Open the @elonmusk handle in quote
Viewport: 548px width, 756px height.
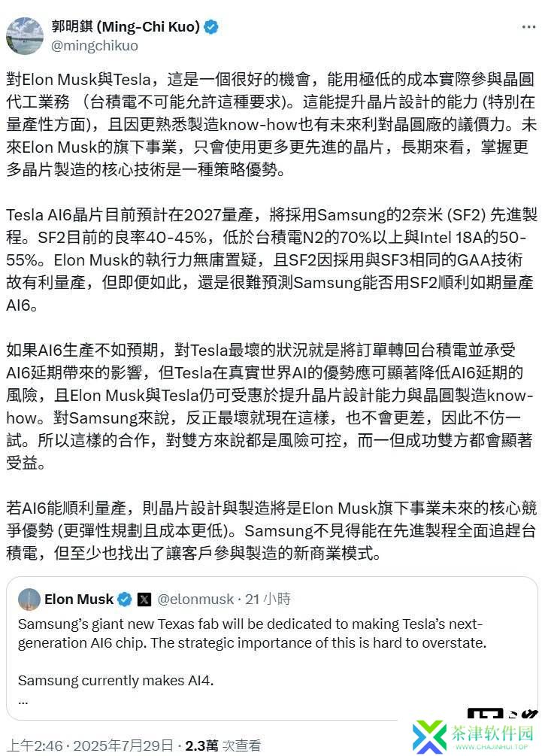195,600
